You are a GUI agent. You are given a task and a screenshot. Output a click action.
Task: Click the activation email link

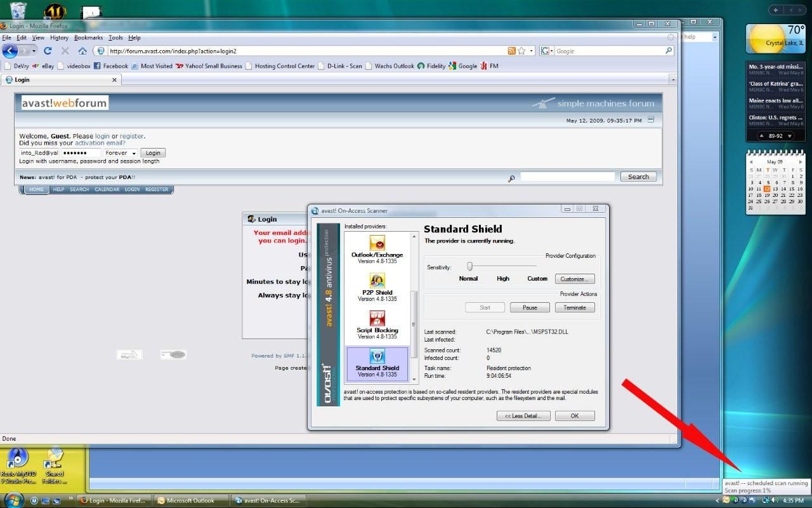(x=100, y=144)
